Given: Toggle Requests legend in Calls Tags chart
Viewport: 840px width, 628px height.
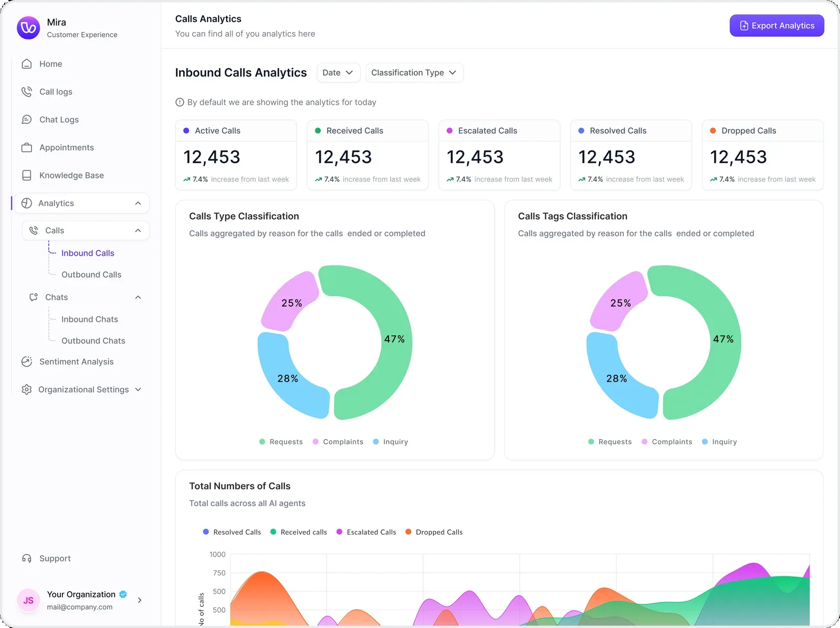Looking at the screenshot, I should click(610, 442).
